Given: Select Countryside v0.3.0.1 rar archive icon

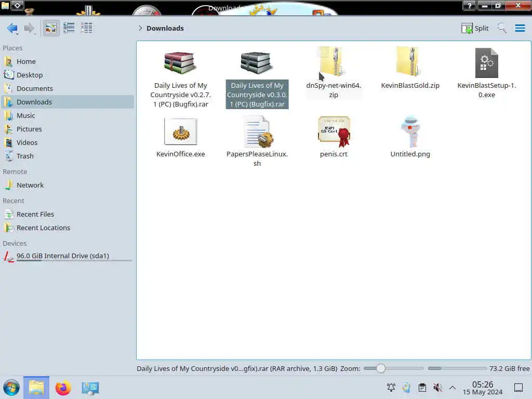Looking at the screenshot, I should pyautogui.click(x=257, y=62).
